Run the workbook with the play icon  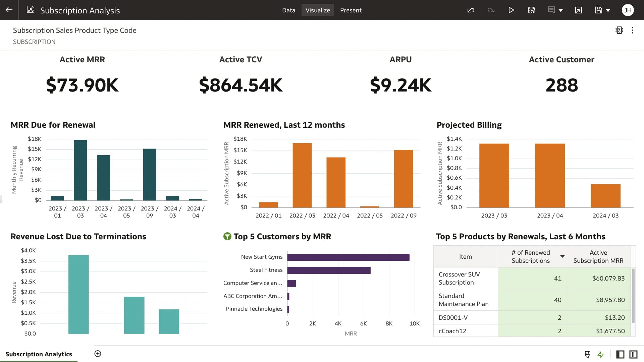click(511, 10)
